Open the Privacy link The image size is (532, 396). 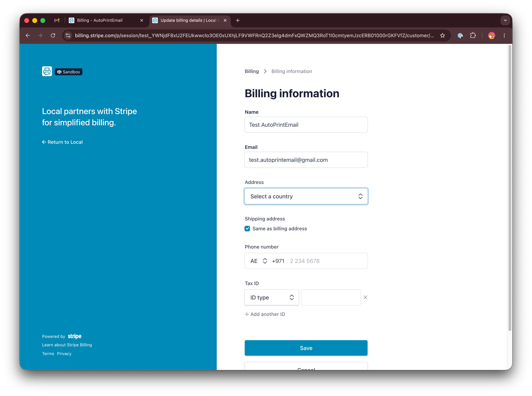[x=64, y=354]
